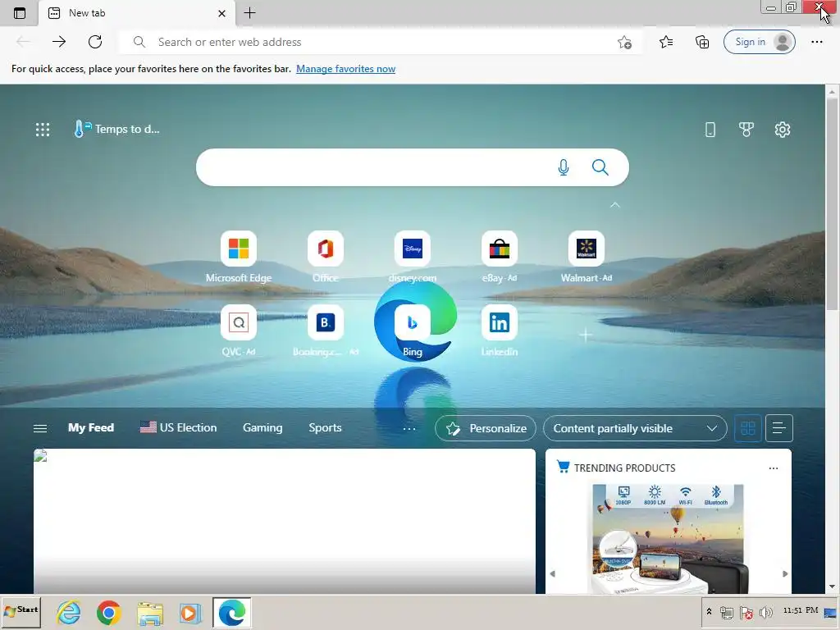Switch feed to grid view

(747, 428)
